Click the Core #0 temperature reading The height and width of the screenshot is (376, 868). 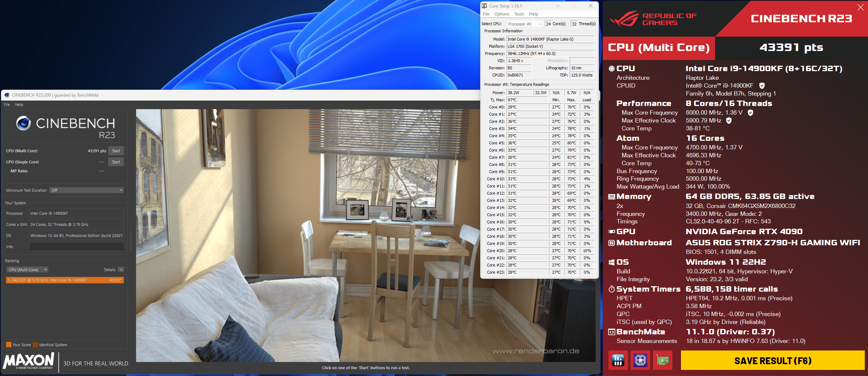coord(527,107)
